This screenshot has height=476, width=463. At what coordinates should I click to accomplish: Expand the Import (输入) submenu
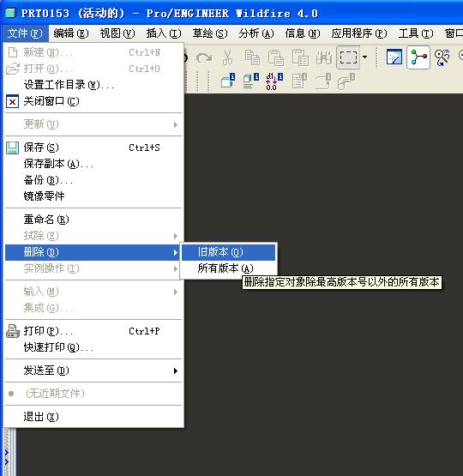(94, 292)
